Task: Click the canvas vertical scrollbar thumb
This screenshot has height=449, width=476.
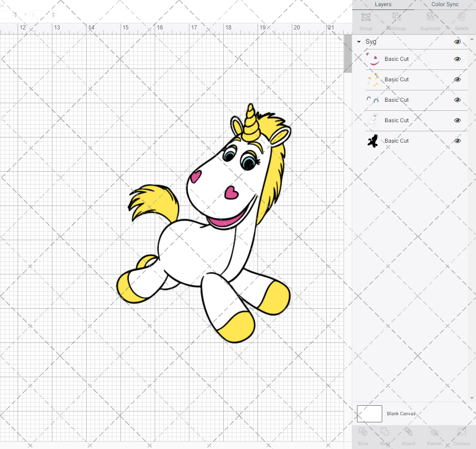Action: click(347, 53)
